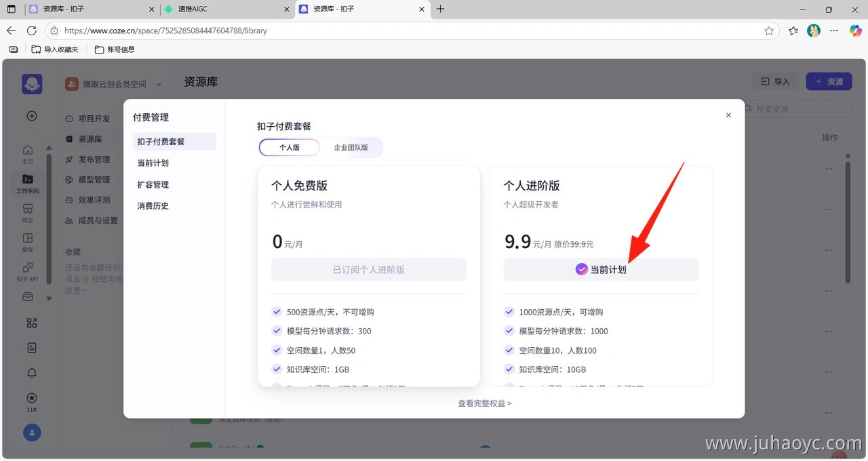Screen dimensions: 868x461
Task: Expand 鹰眼云创会员空间 workspace dropdown
Action: coord(114,84)
